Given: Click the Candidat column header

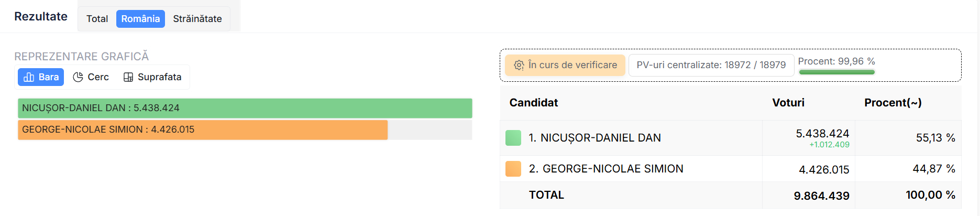Looking at the screenshot, I should point(533,103).
